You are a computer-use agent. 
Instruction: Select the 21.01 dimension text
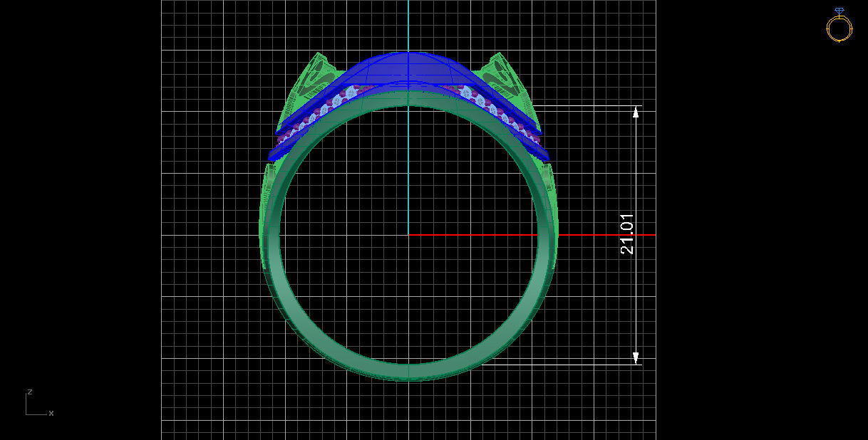click(x=627, y=234)
